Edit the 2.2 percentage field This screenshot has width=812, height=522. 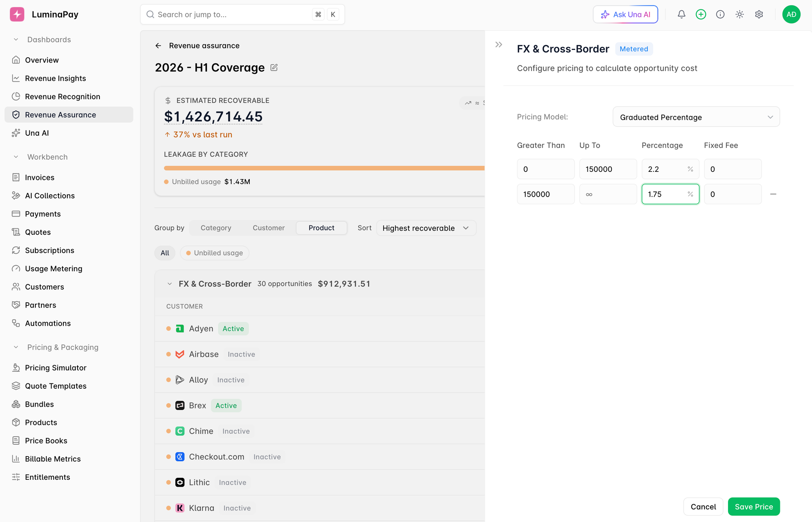(670, 169)
